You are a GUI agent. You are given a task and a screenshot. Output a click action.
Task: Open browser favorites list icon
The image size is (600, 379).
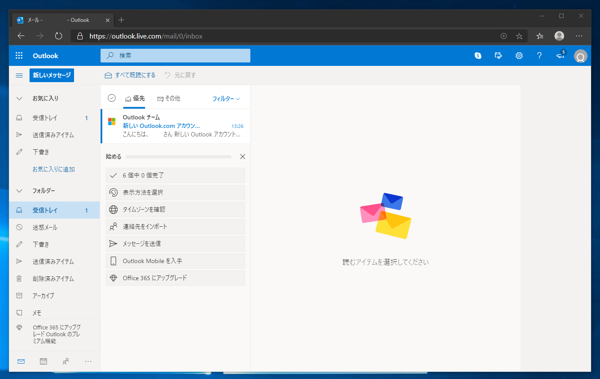coord(540,36)
